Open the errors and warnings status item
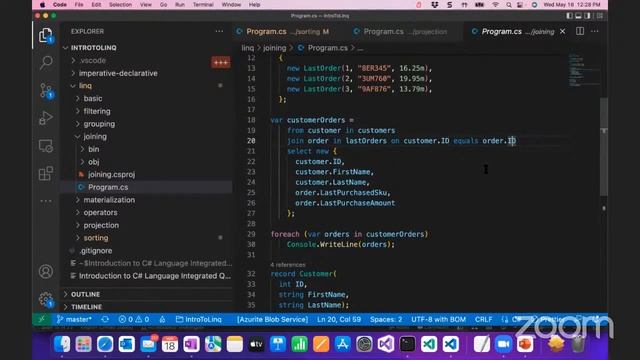The image size is (640, 360). pyautogui.click(x=133, y=319)
